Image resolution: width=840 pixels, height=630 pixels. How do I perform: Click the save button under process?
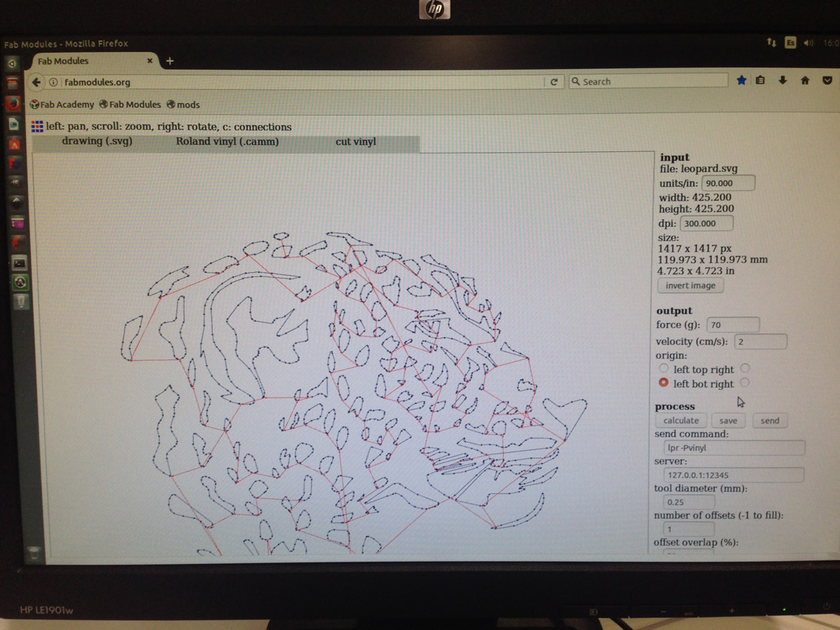pyautogui.click(x=728, y=420)
